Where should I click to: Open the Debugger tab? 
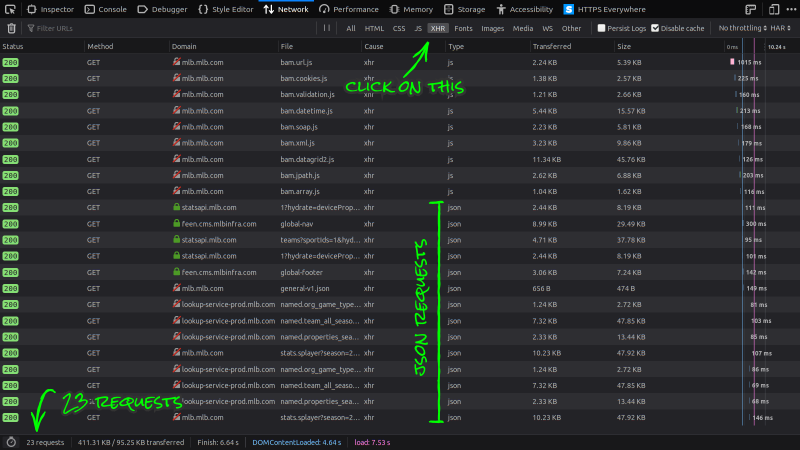click(162, 9)
